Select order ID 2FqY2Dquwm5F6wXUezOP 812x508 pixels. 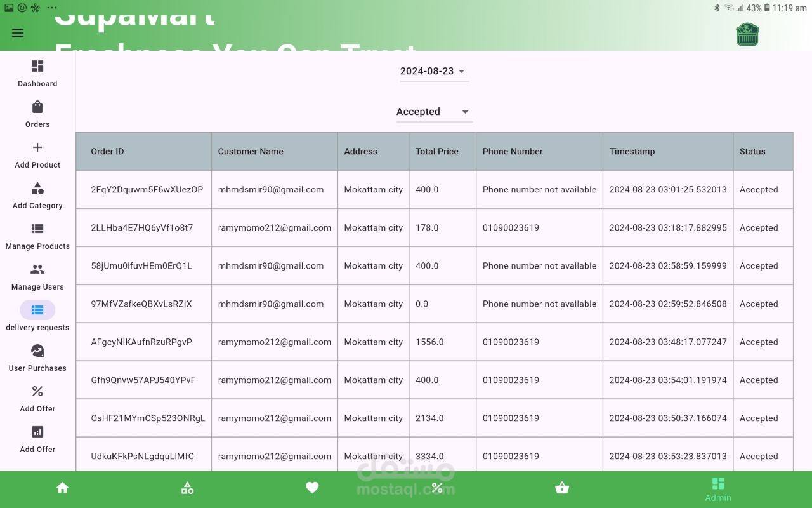(x=147, y=189)
